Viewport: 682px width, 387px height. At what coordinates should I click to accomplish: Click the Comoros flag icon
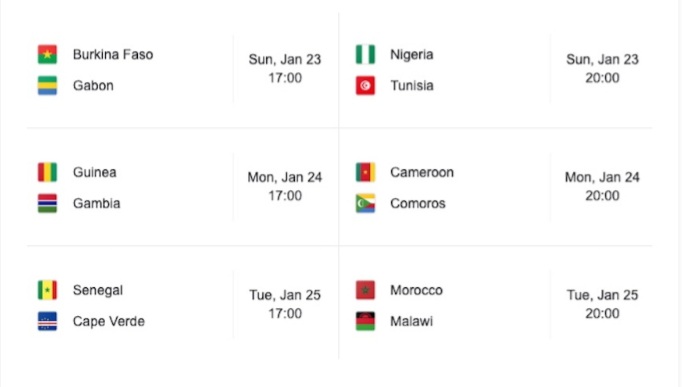365,204
